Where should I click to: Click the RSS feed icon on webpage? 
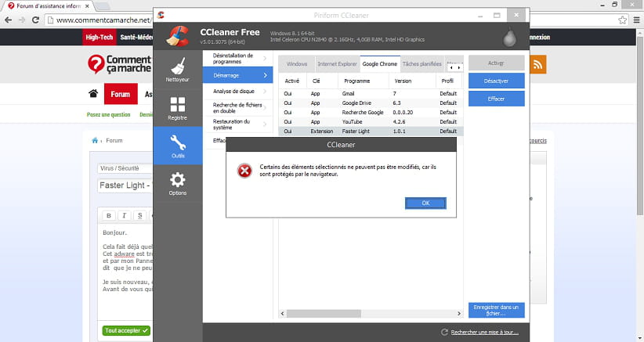[537, 64]
